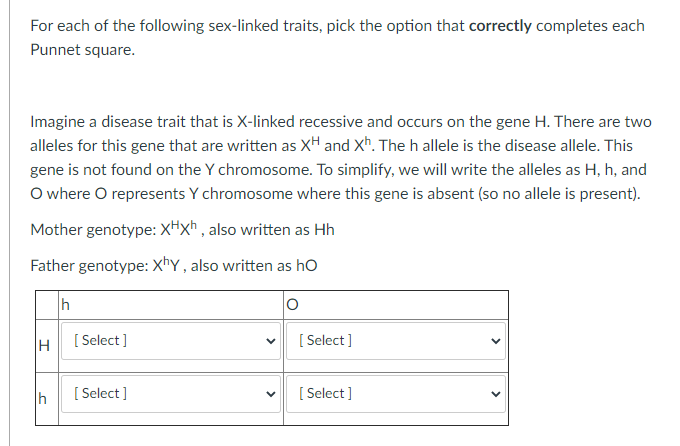Click the phrase 'also written as hO'
This screenshot has height=446, width=680.
click(254, 266)
